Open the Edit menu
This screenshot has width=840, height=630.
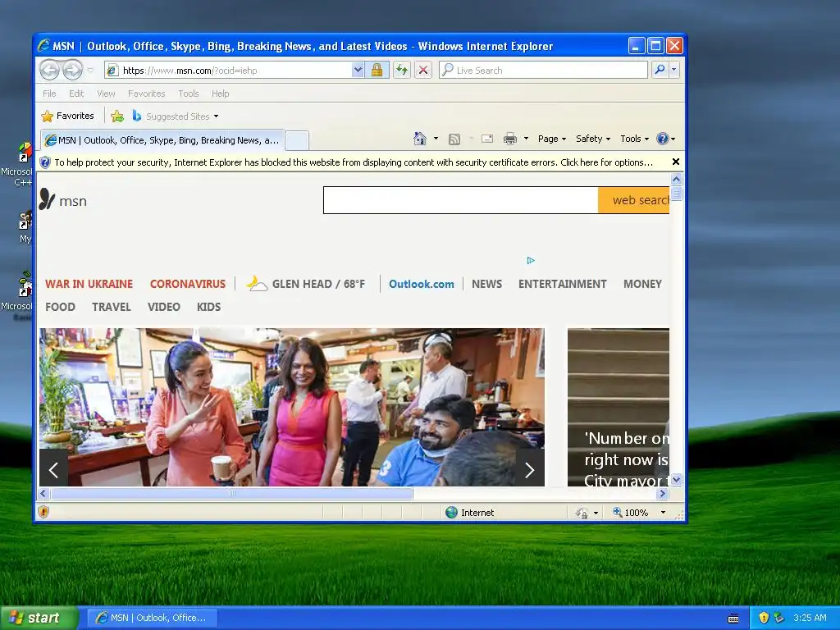pos(76,94)
